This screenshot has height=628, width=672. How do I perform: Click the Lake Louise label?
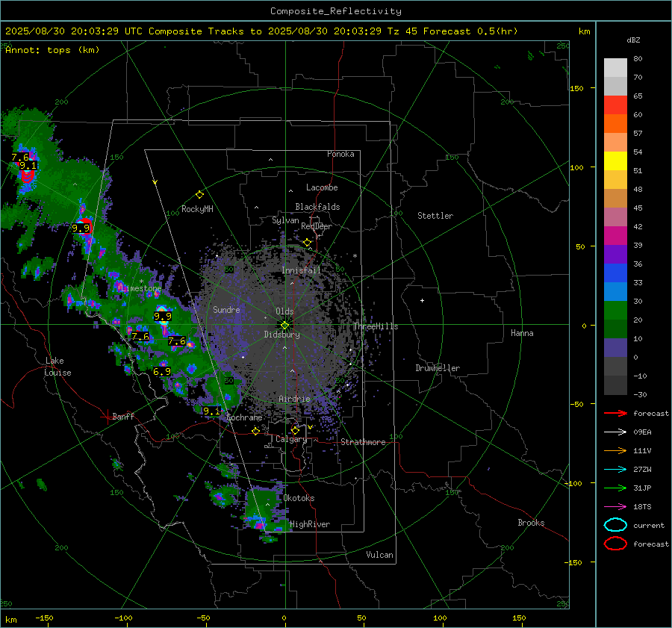click(x=57, y=367)
